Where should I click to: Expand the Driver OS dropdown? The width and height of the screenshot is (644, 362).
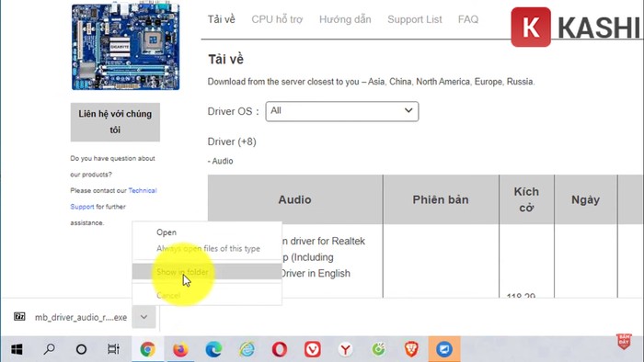[342, 111]
